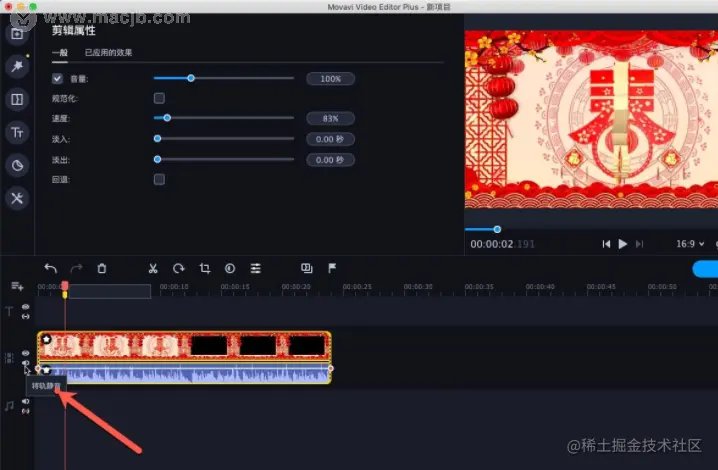
Task: Click the 83% speed value field
Action: point(330,118)
